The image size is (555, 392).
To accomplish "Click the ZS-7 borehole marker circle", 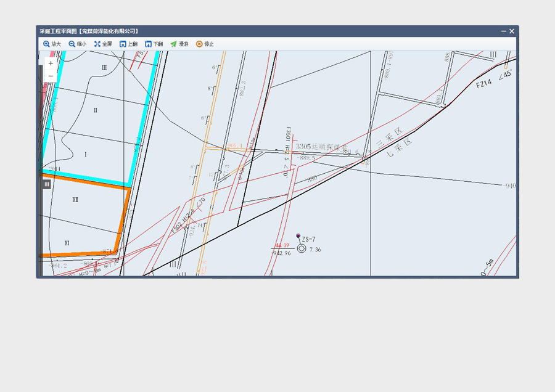I will pos(302,248).
